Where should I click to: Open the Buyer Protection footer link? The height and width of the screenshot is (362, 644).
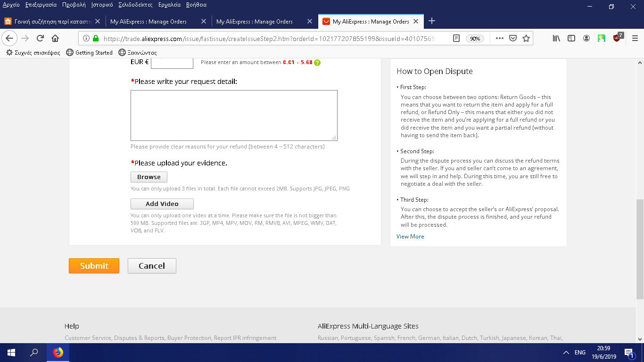pyautogui.click(x=189, y=338)
